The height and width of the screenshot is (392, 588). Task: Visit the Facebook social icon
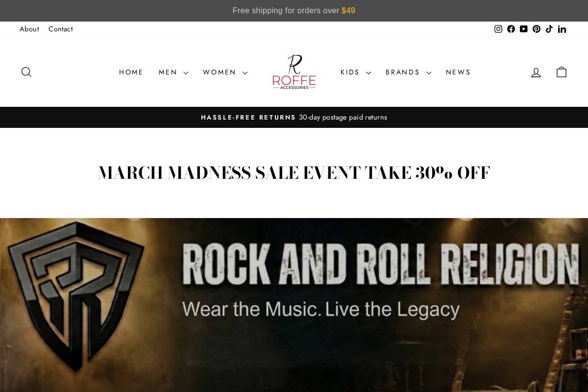coord(511,29)
